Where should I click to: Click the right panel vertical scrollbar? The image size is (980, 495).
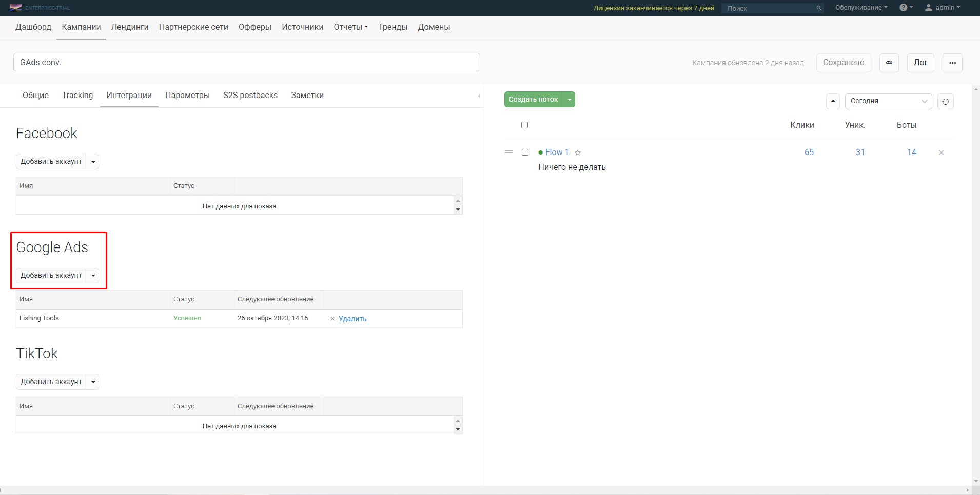tap(976, 285)
